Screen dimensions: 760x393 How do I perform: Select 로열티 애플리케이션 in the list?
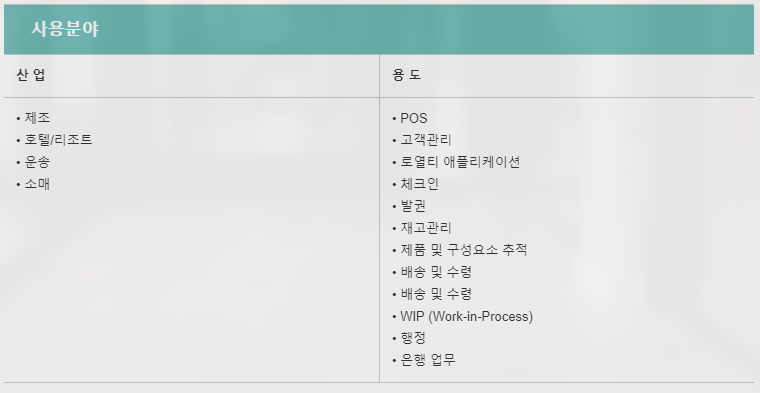click(x=460, y=162)
